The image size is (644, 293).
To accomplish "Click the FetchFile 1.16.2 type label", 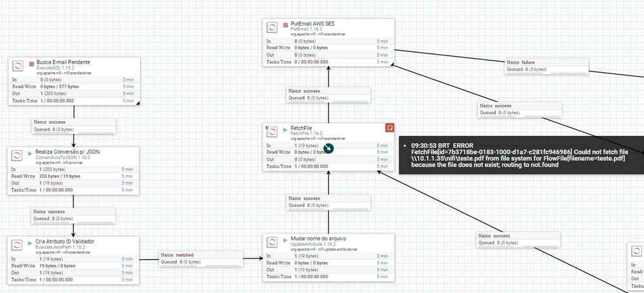I will [x=307, y=133].
